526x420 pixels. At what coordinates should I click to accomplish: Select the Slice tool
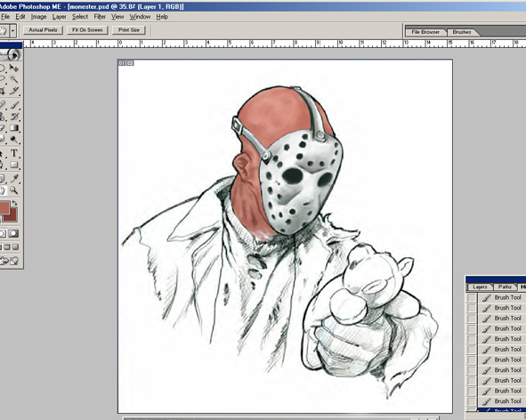(x=13, y=91)
